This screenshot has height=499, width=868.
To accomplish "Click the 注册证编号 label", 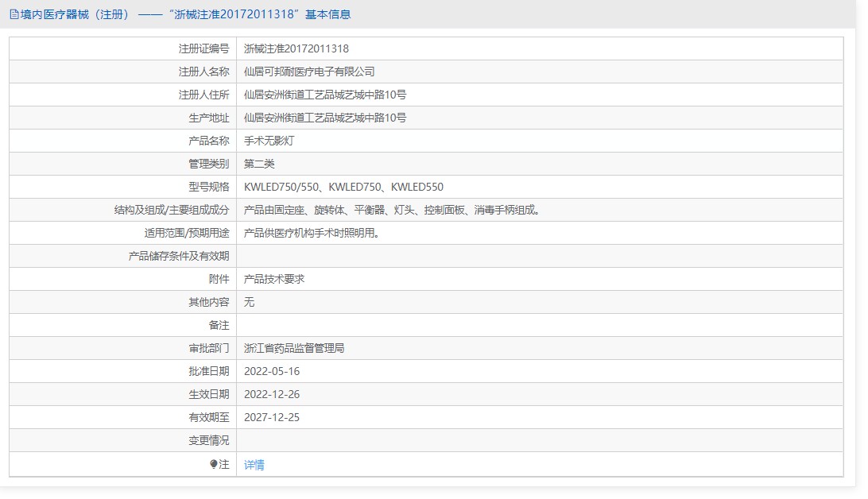I will (x=203, y=48).
